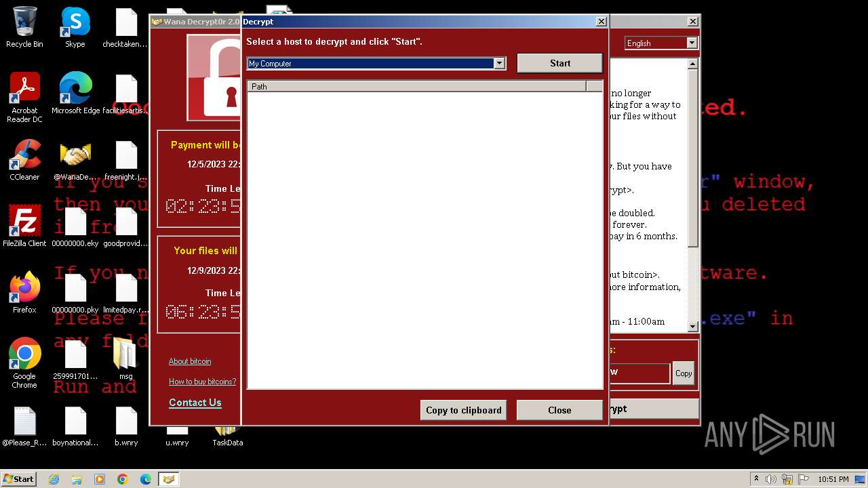Click the empty file path list box
This screenshot has height=488, width=868.
tap(425, 240)
